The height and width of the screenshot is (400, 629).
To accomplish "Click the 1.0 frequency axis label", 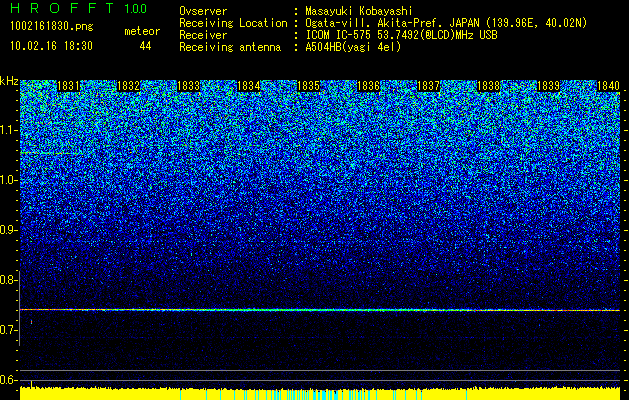I will tap(8, 181).
